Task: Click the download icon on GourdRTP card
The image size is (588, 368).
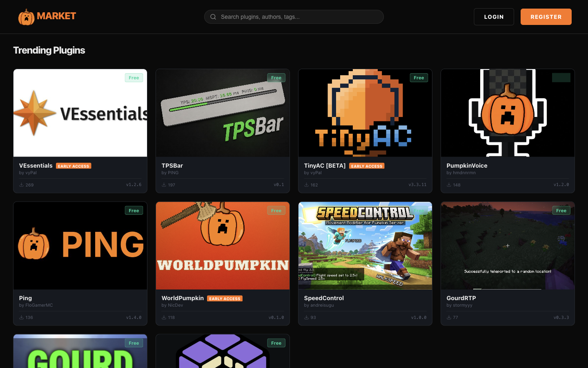Action: click(x=449, y=317)
